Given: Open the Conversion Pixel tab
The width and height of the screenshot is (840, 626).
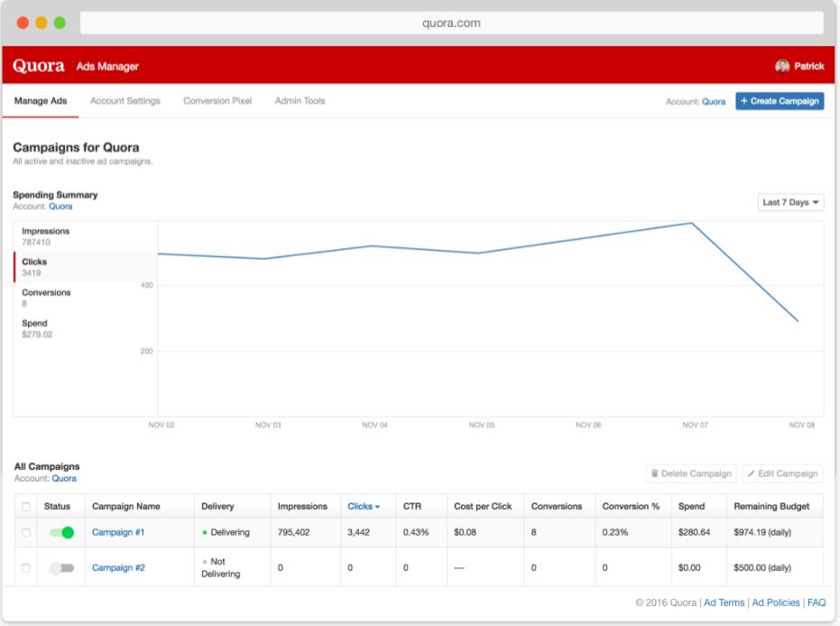Looking at the screenshot, I should click(x=217, y=101).
